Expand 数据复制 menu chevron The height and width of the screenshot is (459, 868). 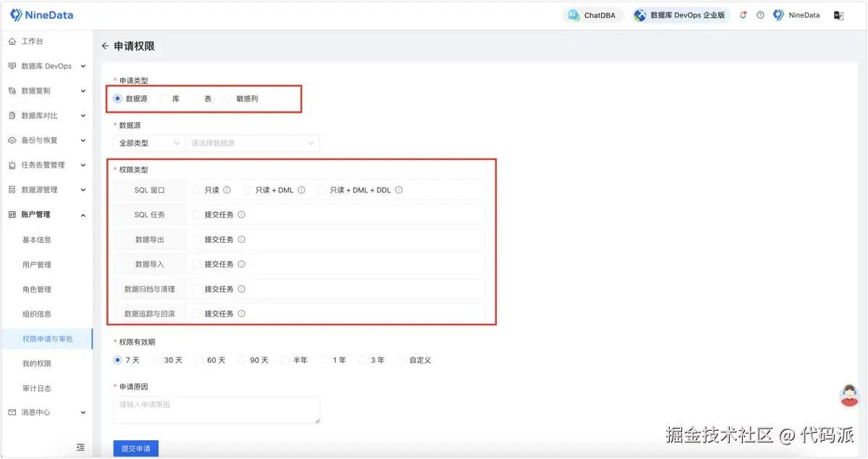[82, 91]
